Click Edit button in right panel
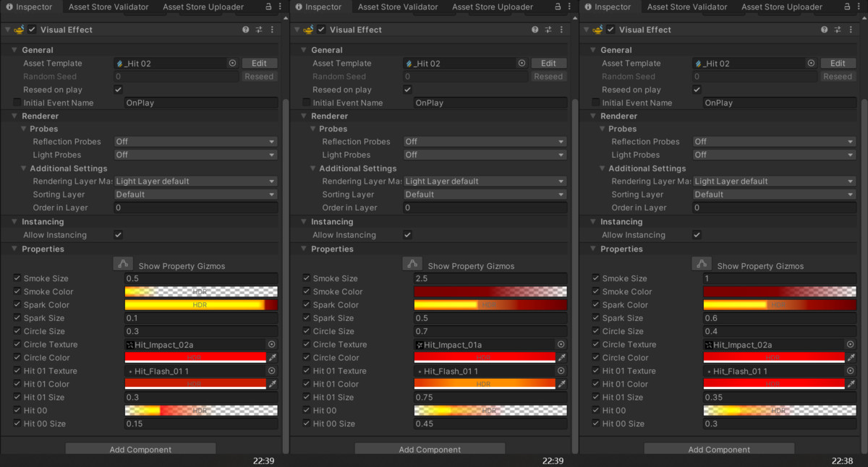Viewport: 868px width, 467px height. click(838, 64)
